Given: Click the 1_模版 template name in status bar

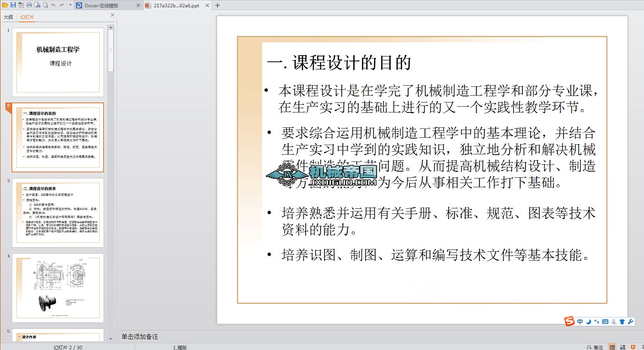Looking at the screenshot, I should coord(180,347).
